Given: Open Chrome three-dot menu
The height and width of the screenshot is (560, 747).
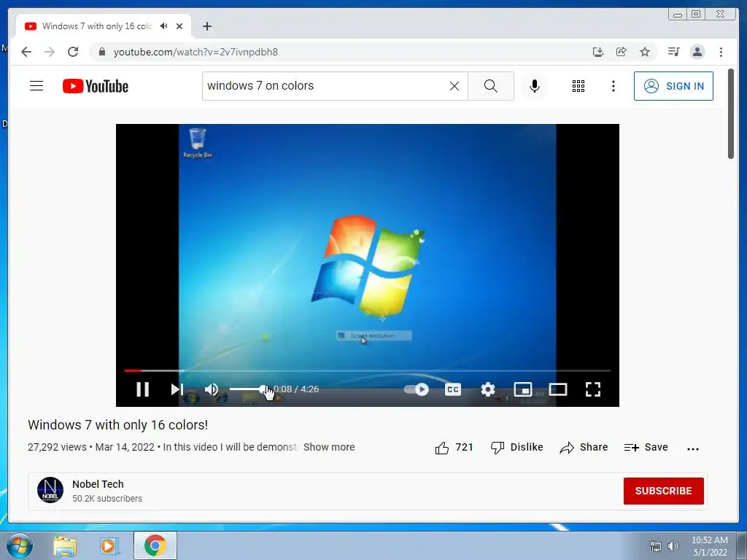Looking at the screenshot, I should click(721, 52).
